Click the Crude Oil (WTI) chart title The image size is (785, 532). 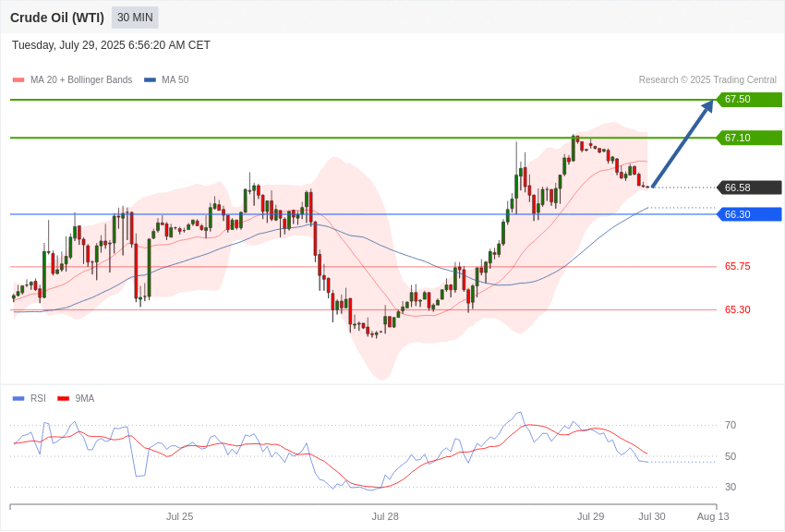[x=57, y=18]
